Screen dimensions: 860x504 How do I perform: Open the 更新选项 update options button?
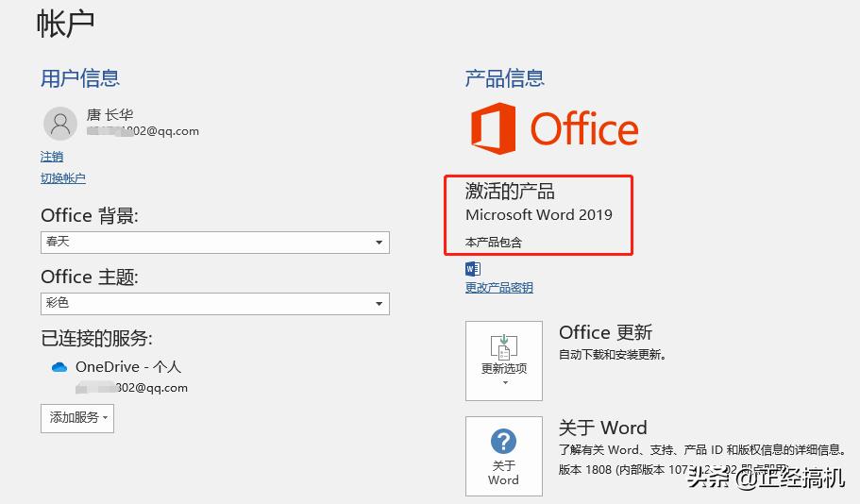pos(504,361)
